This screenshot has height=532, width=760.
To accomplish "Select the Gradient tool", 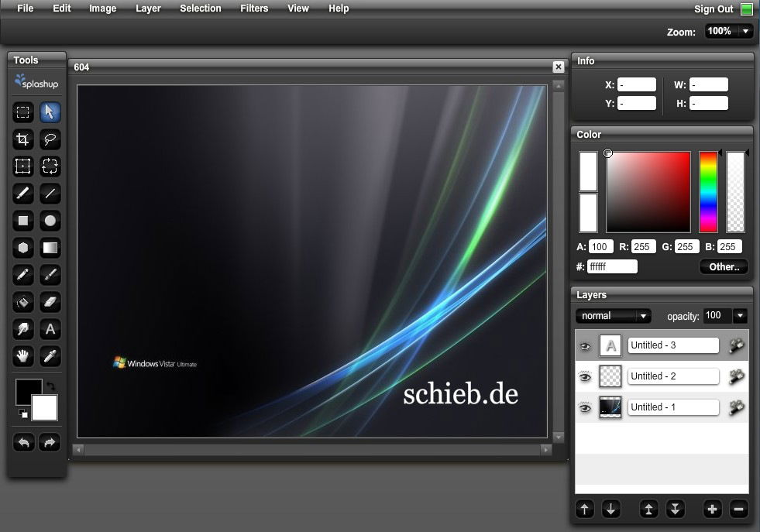I will coord(50,248).
